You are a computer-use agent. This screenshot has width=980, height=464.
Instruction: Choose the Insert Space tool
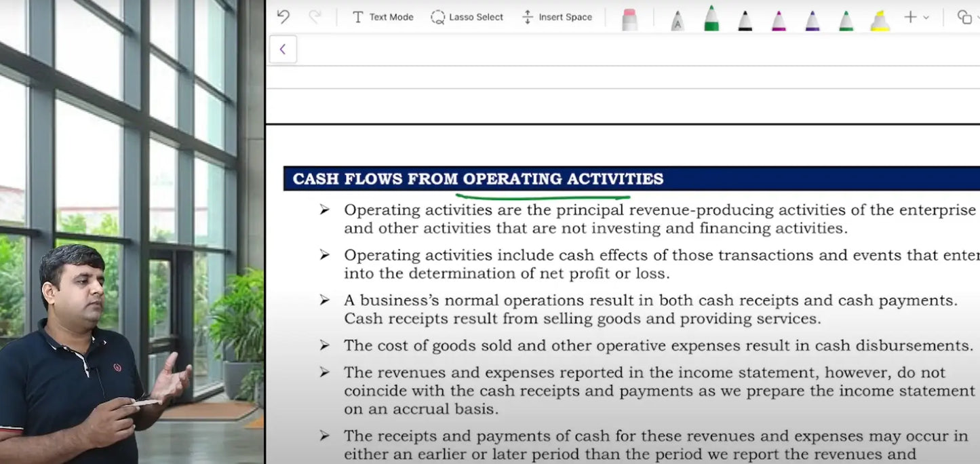557,17
